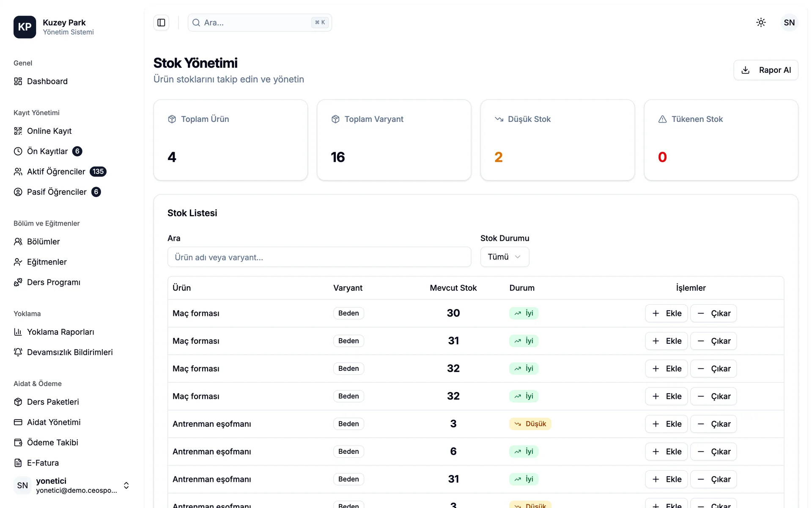Open the E-Fatura sidebar item

pos(43,463)
